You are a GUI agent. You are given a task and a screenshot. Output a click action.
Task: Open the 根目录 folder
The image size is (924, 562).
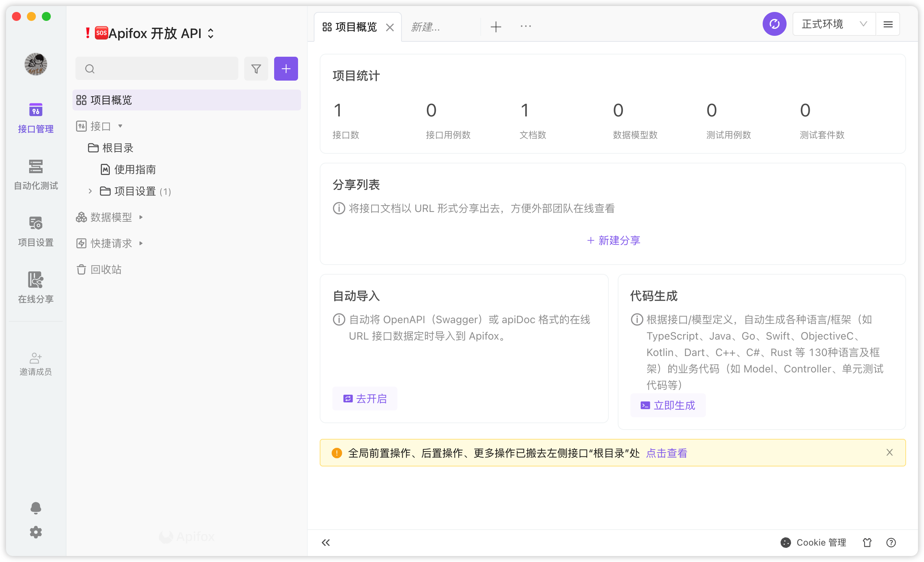[111, 148]
